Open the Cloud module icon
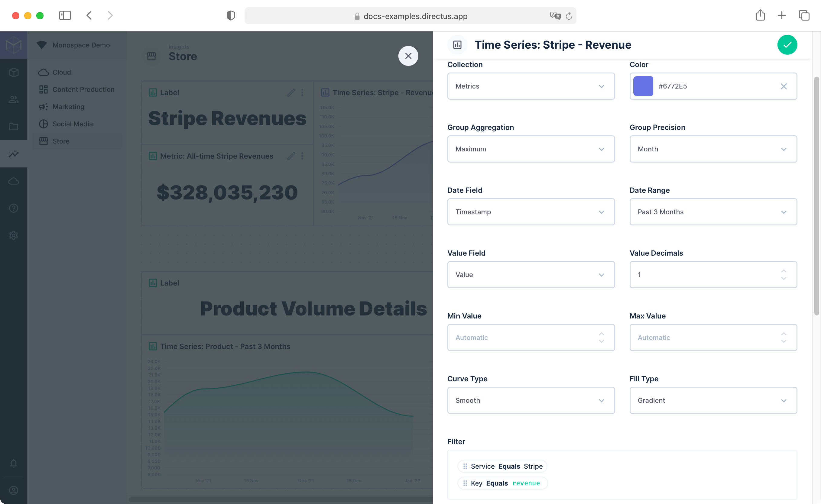 pyautogui.click(x=14, y=181)
